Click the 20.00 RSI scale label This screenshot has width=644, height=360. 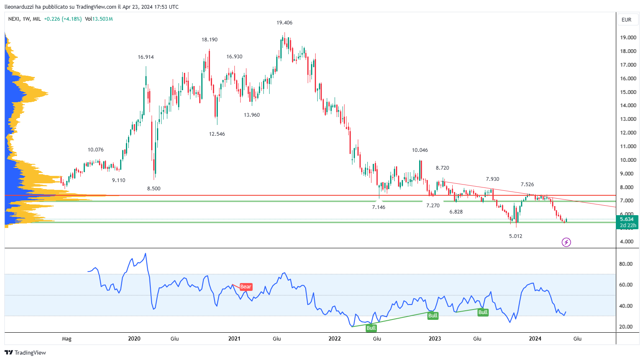(x=626, y=327)
